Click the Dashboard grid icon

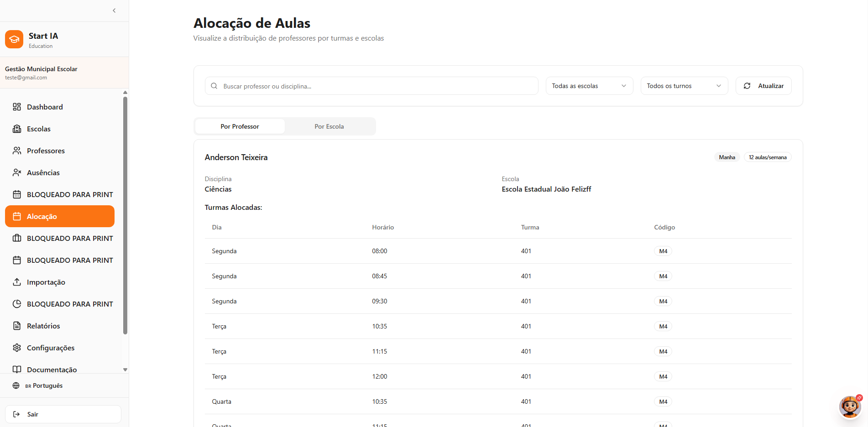[x=17, y=107]
